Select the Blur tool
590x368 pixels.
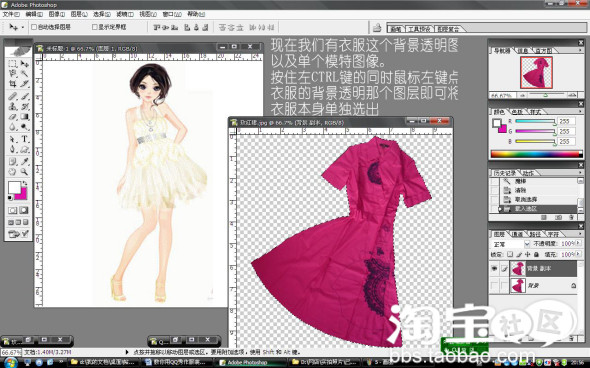12,127
